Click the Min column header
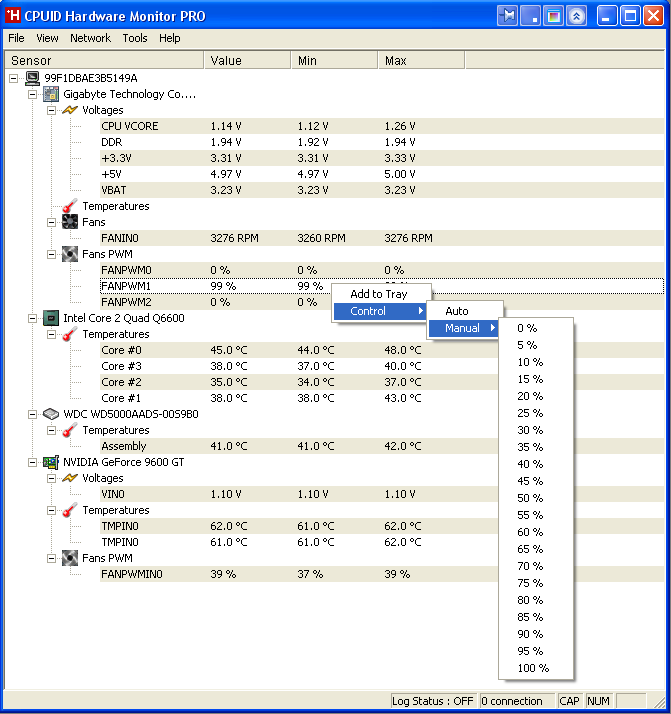Image resolution: width=671 pixels, height=714 pixels. 335,61
